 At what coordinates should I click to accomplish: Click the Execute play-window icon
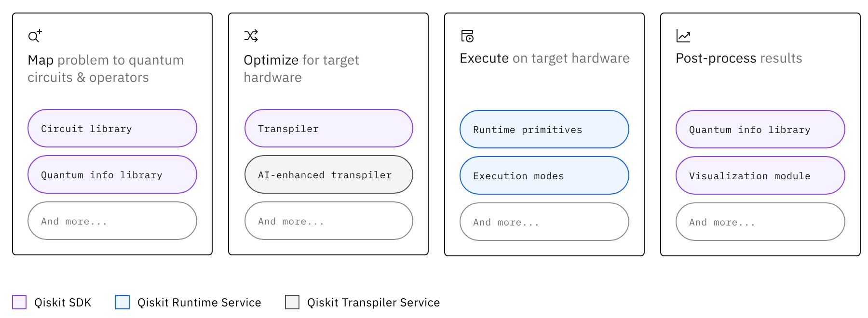tap(467, 36)
